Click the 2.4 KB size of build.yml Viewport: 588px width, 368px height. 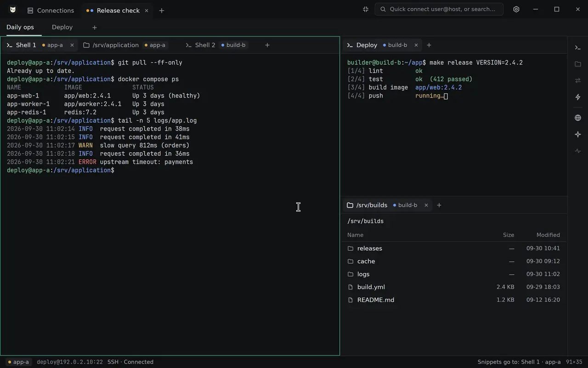pos(505,287)
